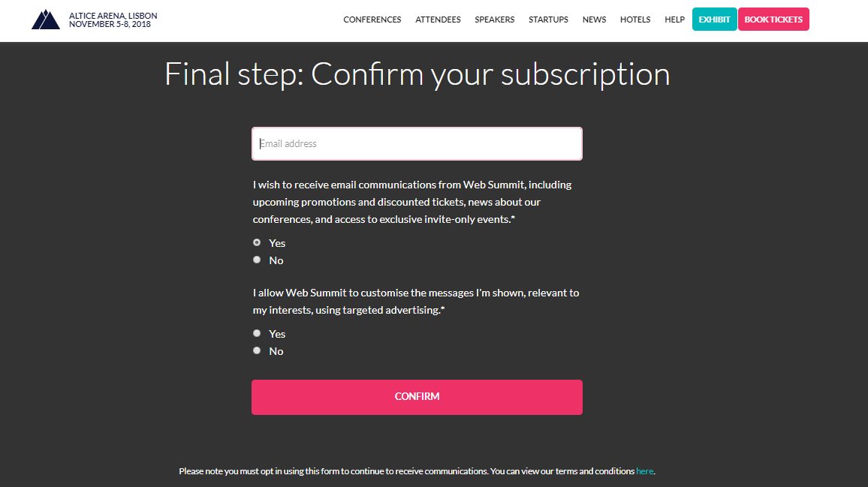Click the teal Exhibit button

pos(714,20)
